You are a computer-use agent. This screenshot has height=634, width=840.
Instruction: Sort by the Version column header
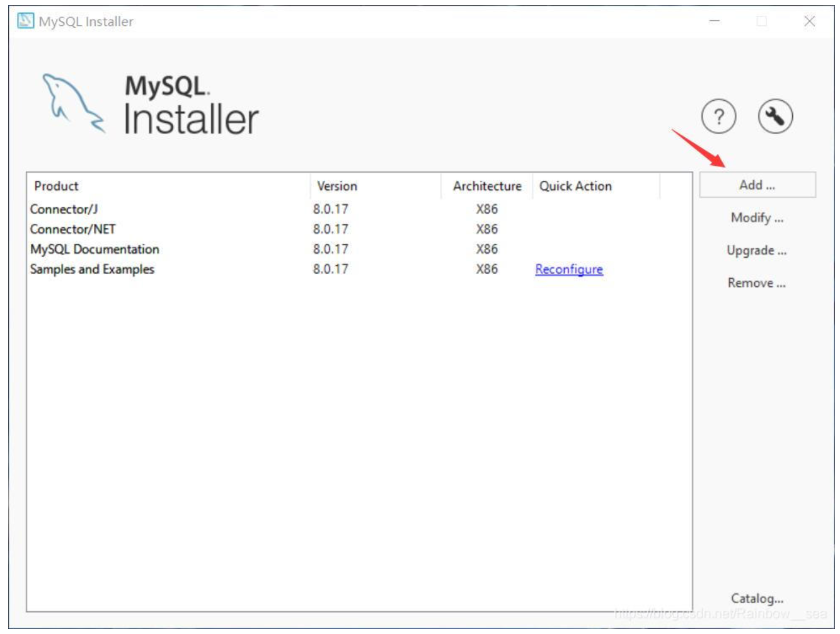(x=376, y=186)
